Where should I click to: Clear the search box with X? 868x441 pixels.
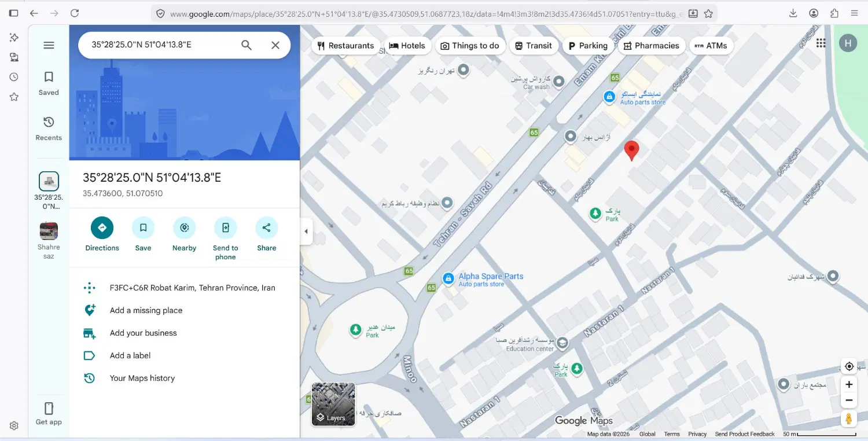[x=275, y=45]
